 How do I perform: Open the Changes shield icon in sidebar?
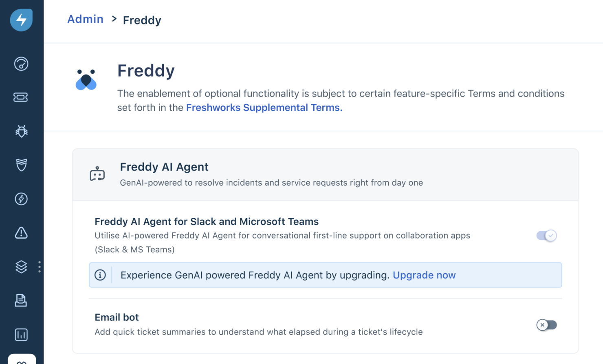(x=21, y=165)
